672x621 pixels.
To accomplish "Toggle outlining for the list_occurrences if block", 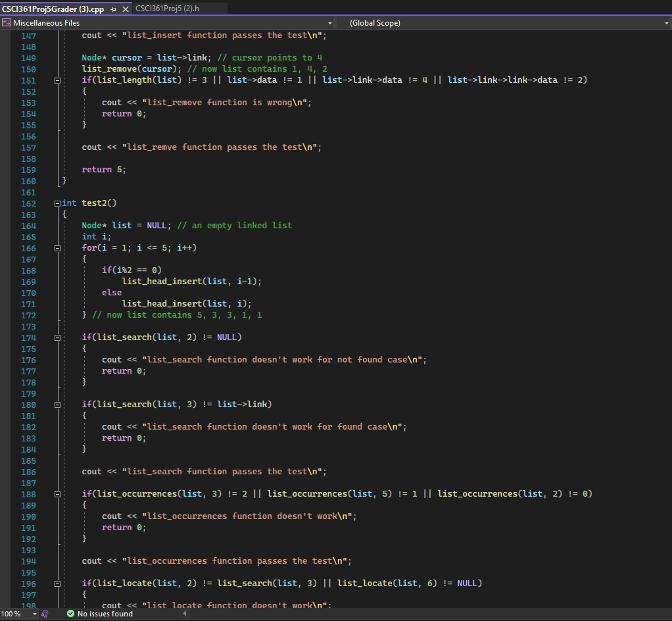I will click(57, 493).
